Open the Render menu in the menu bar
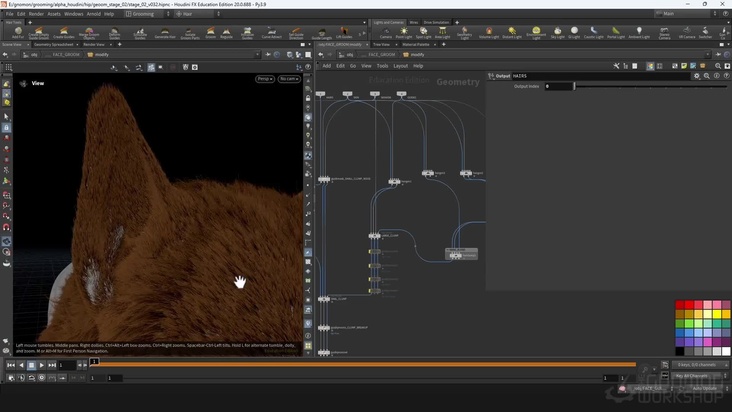The height and width of the screenshot is (412, 732). (x=36, y=14)
